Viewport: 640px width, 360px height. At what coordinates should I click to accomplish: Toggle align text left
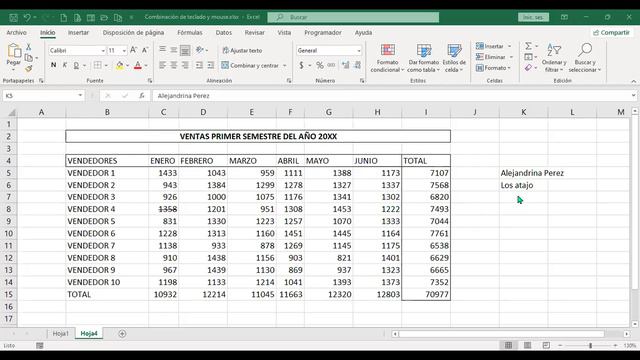pyautogui.click(x=162, y=65)
